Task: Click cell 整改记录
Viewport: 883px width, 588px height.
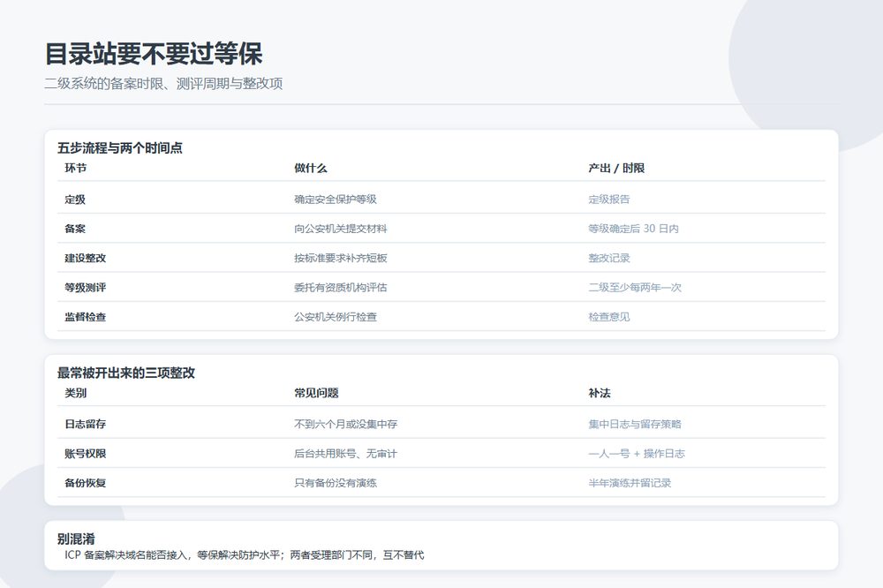Action: [x=608, y=258]
